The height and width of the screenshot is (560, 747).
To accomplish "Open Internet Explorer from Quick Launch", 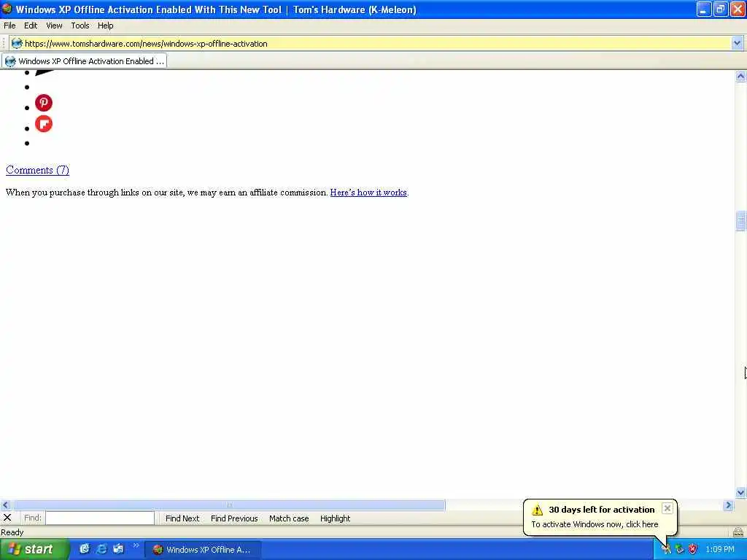I will (101, 549).
